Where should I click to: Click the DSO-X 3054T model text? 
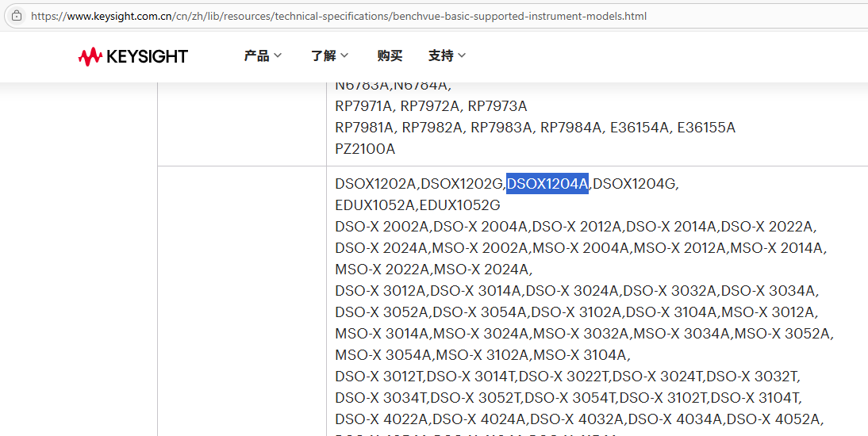point(570,400)
